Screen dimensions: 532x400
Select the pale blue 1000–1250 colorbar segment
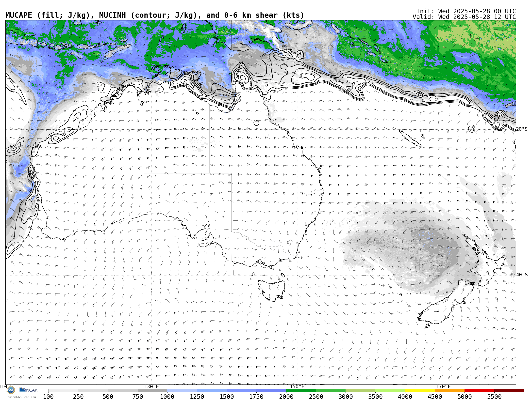click(182, 391)
